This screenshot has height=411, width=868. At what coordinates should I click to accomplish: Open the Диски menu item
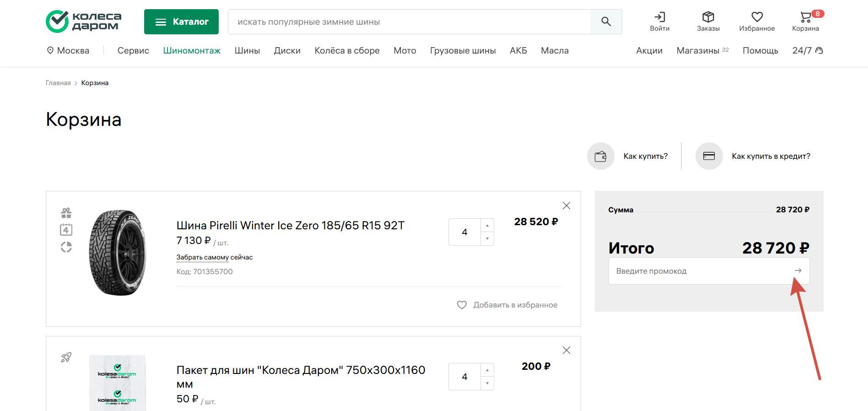[287, 50]
